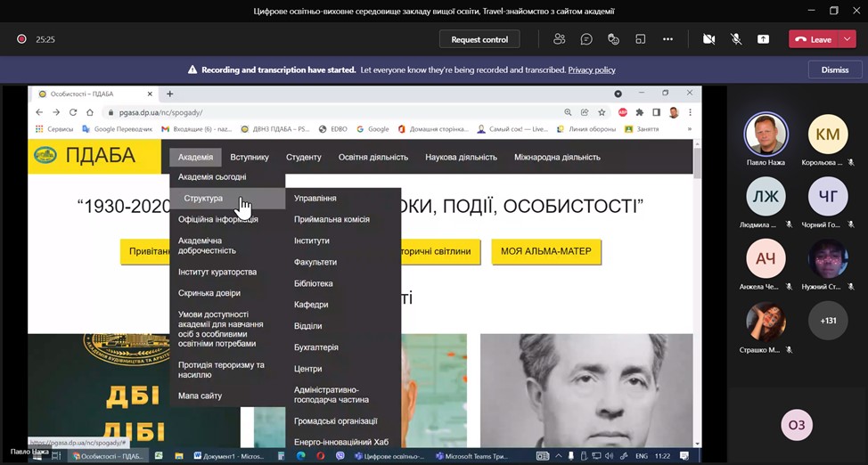Open the meeting chat icon
Viewport: 868px width, 465px height.
coord(586,39)
